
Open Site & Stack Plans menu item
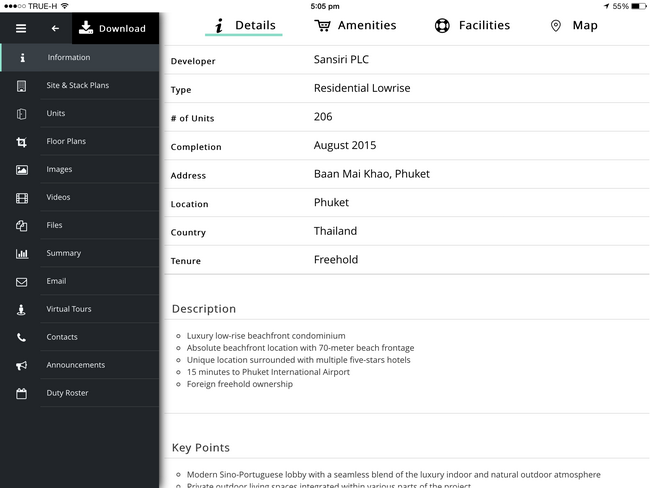point(80,85)
